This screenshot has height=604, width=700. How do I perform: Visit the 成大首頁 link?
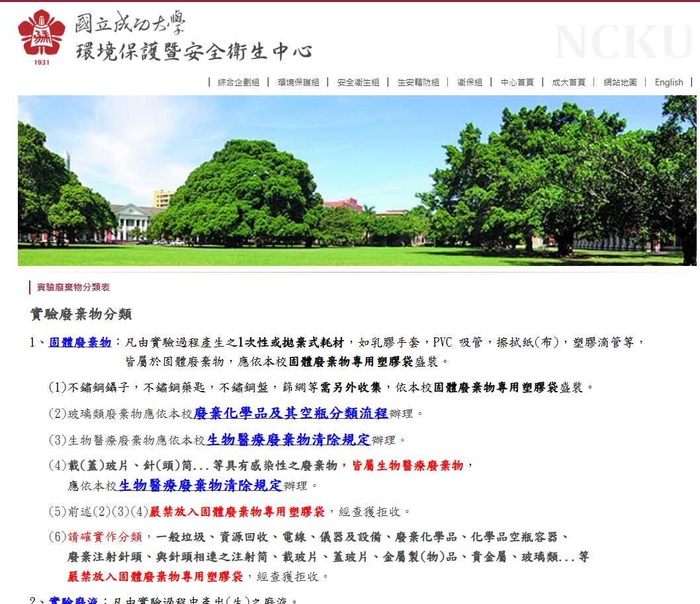coord(568,83)
